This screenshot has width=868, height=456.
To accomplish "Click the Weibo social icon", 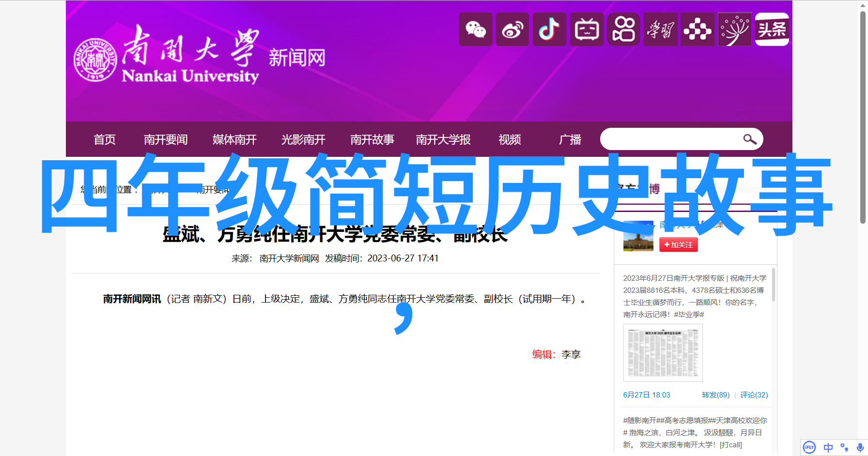I will click(512, 30).
